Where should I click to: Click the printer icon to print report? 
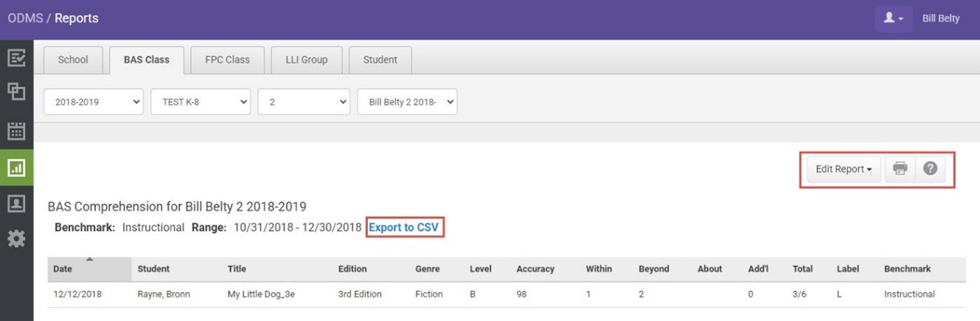(x=900, y=169)
